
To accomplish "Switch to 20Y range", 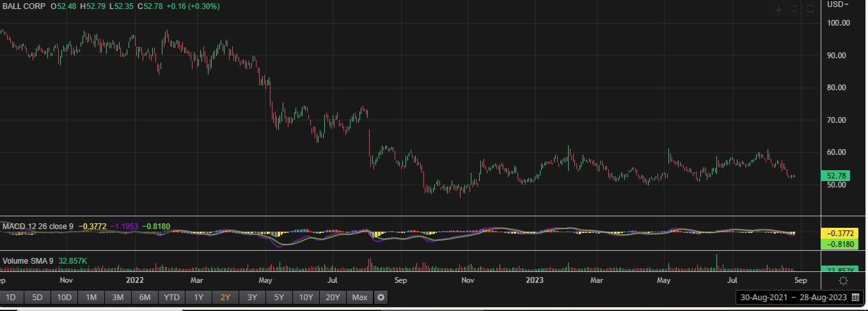I will pos(333,298).
